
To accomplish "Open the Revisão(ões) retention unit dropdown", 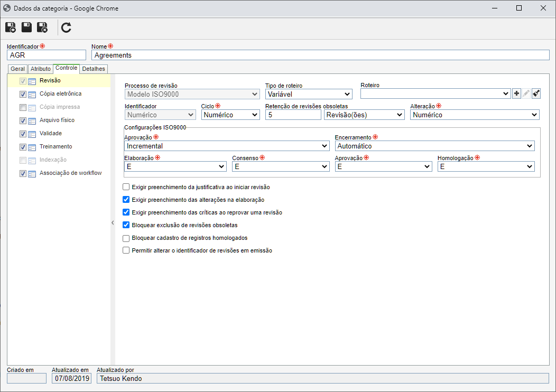I will 364,115.
